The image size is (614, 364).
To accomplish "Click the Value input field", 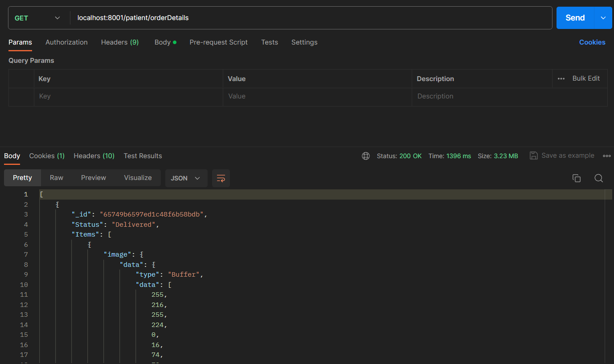I will 317,96.
